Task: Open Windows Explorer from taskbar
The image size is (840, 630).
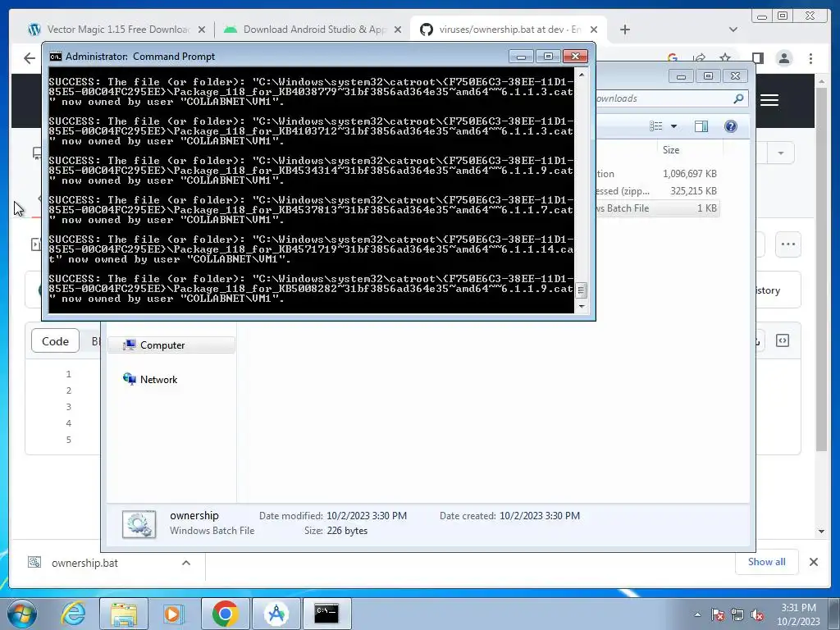Action: tap(124, 614)
